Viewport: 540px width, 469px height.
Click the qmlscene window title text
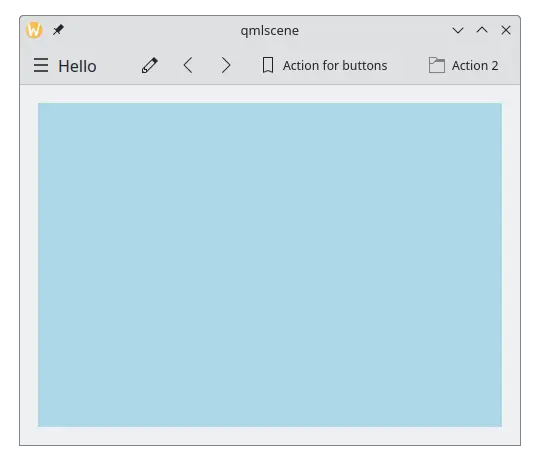[x=270, y=31]
